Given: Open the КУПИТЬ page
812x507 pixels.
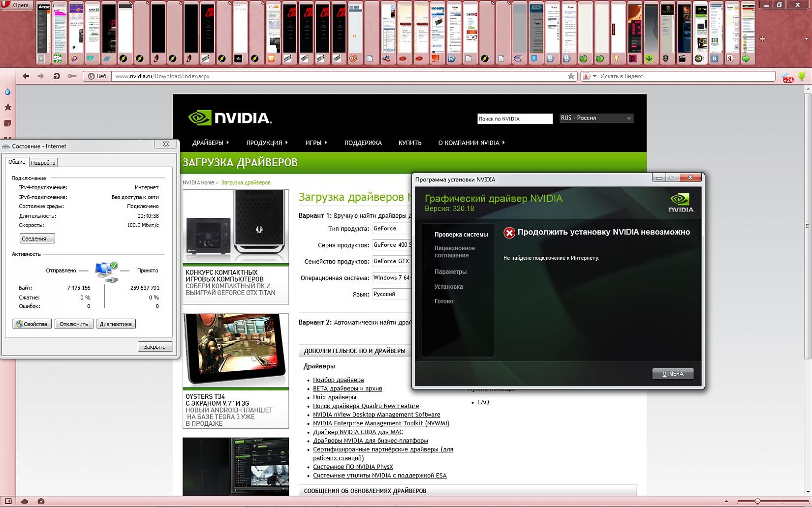Looking at the screenshot, I should 410,143.
